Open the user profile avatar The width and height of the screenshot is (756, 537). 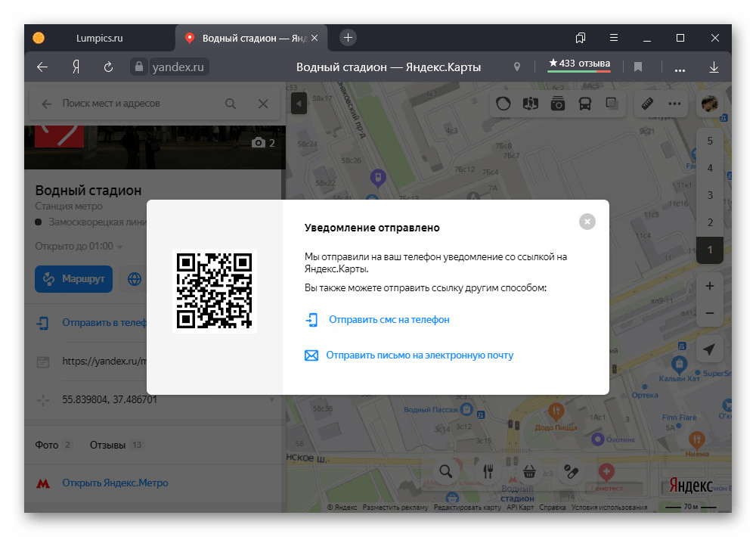coord(709,104)
